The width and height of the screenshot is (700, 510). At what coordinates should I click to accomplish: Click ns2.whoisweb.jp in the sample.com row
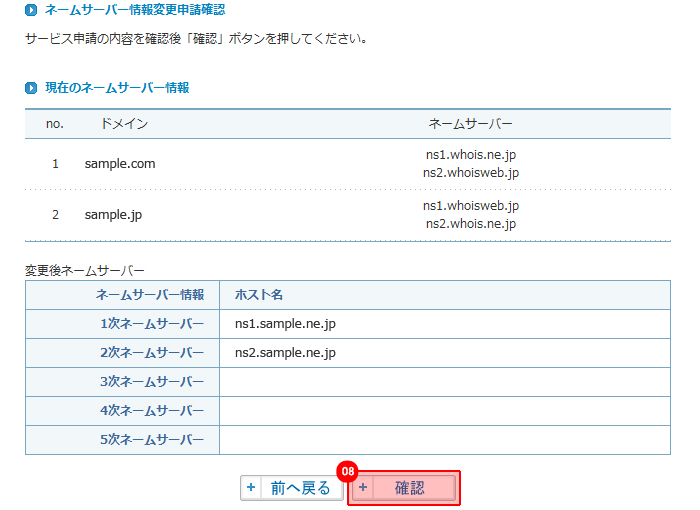coord(470,173)
